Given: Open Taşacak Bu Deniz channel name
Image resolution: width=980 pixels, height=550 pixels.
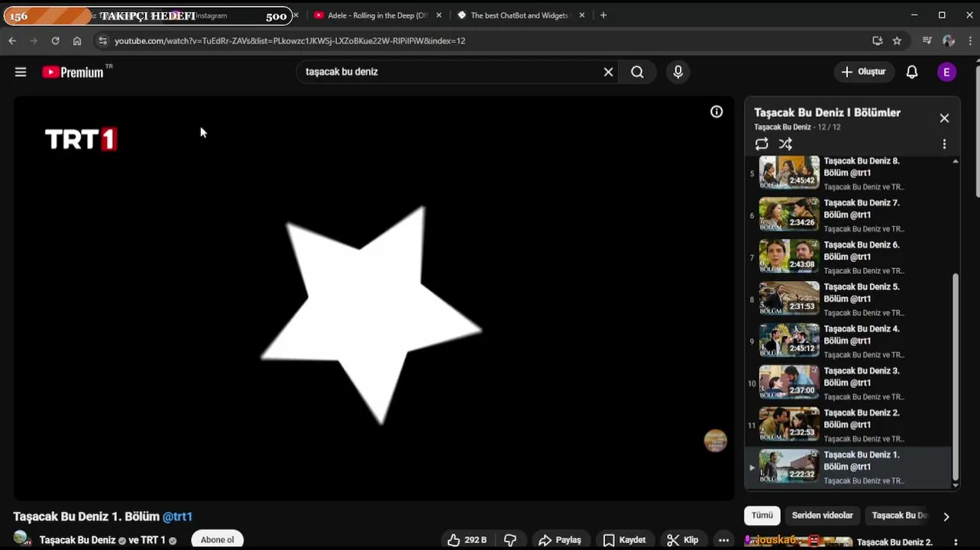Looking at the screenshot, I should click(77, 540).
